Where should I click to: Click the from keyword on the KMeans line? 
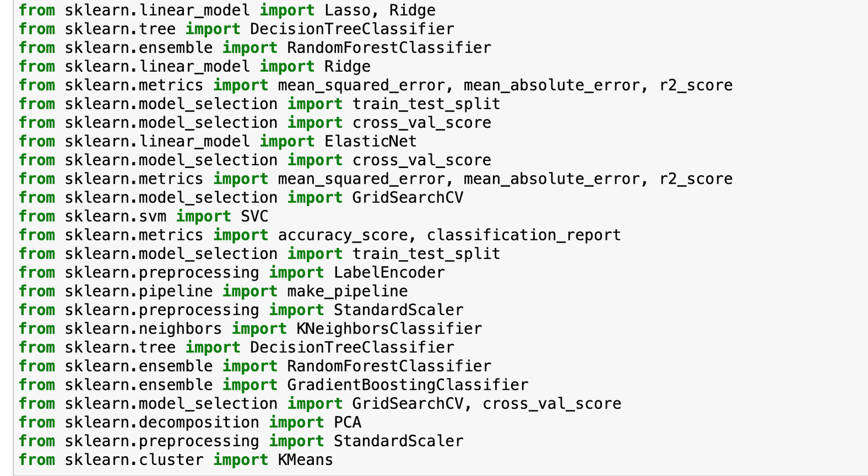pyautogui.click(x=37, y=460)
